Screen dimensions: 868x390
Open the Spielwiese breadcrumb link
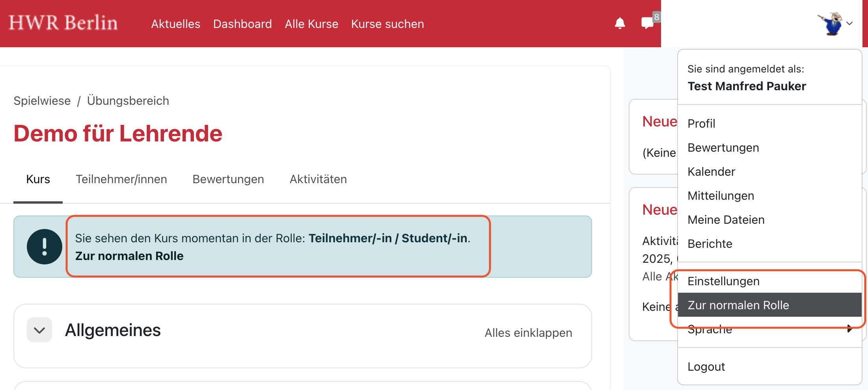pyautogui.click(x=42, y=100)
